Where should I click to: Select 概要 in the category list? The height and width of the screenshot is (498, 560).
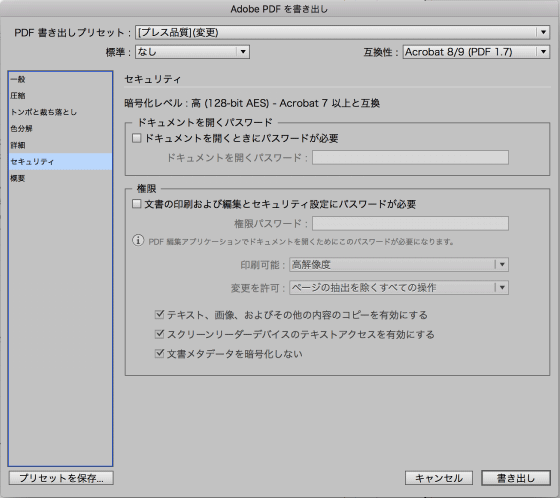click(x=60, y=178)
